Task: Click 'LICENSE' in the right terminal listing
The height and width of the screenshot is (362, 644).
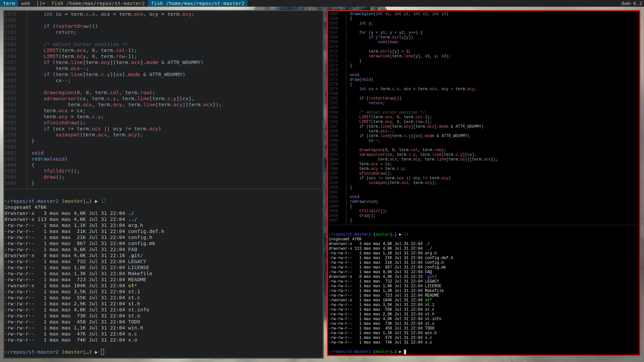Action: (x=433, y=286)
